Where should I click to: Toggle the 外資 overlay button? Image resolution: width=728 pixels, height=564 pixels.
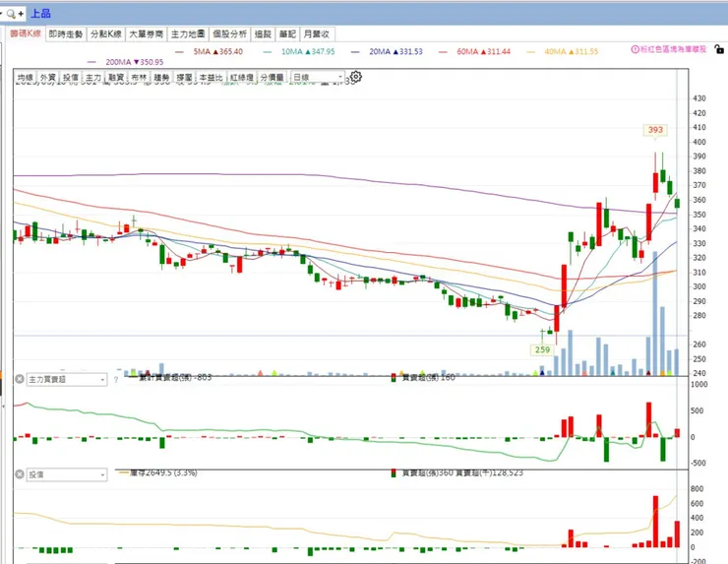tap(48, 78)
